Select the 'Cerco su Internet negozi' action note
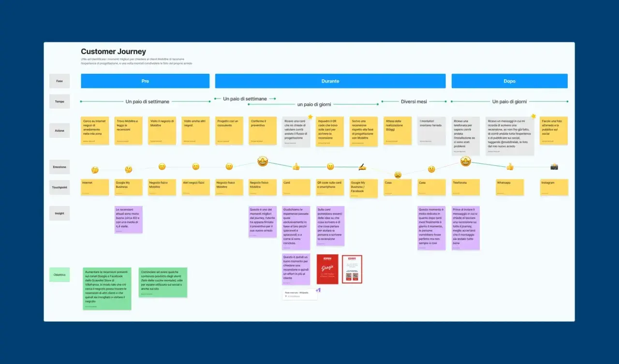619x364 pixels. click(x=95, y=131)
